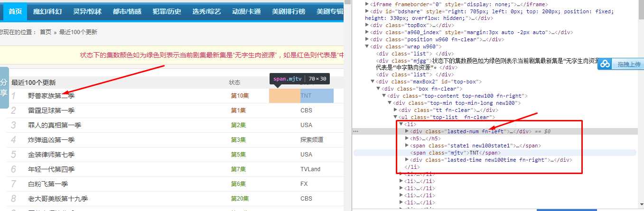
Task: Select the 选秀/综艺 navigation tab
Action: pyautogui.click(x=207, y=11)
